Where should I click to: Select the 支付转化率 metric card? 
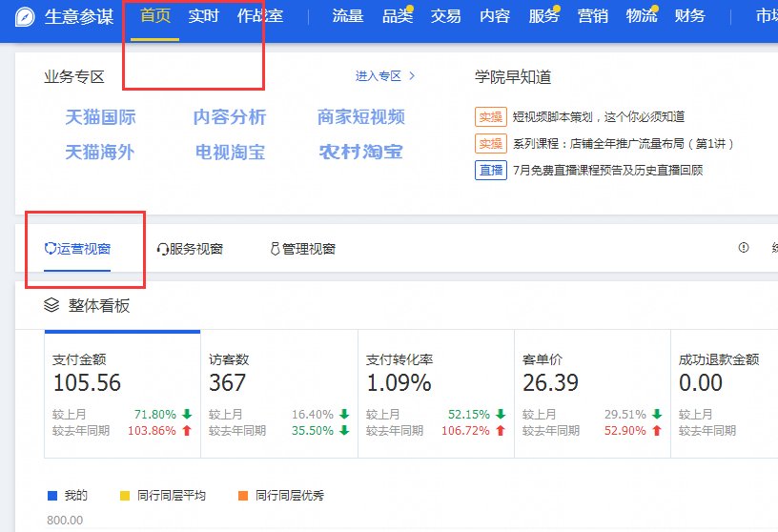(436, 394)
